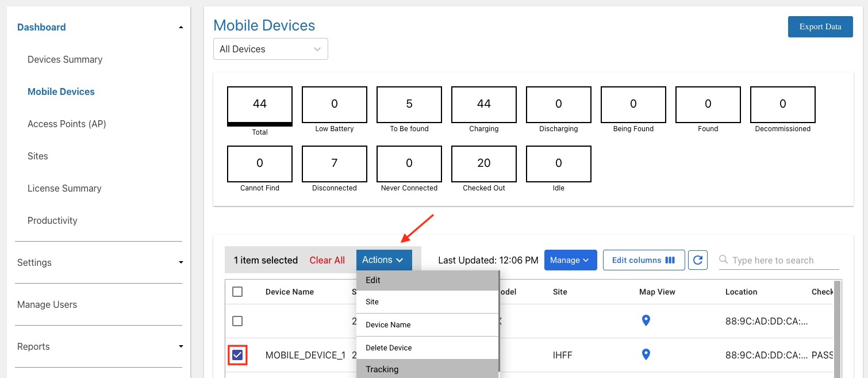Tick the select-all header checkbox

click(237, 292)
